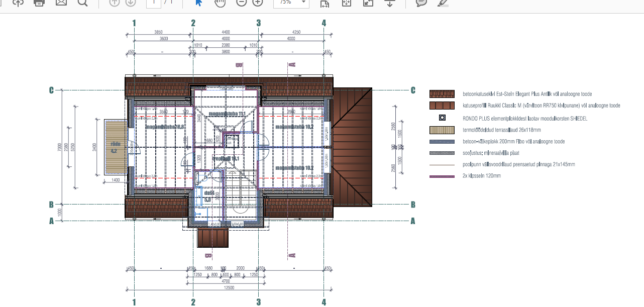Click the fit full page icon

coord(346,3)
